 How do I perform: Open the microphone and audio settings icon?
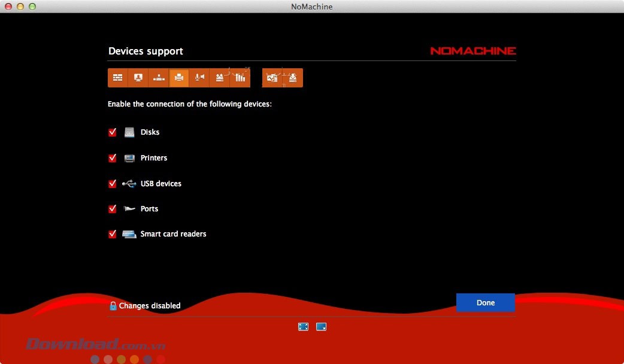pos(199,78)
